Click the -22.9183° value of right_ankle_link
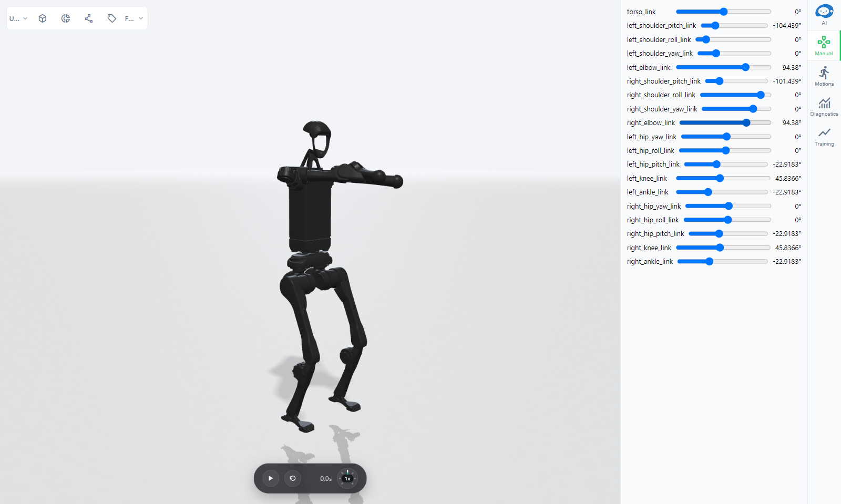This screenshot has height=504, width=841. click(x=787, y=261)
